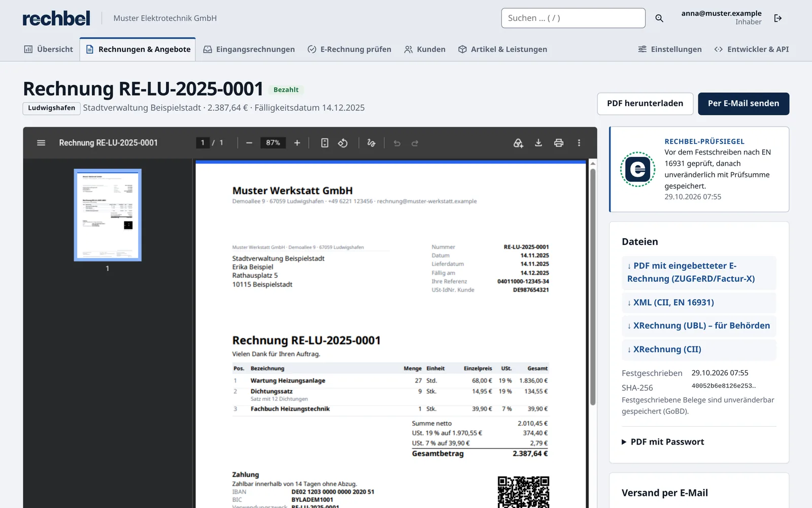Select Rechnungen & Angebote tab
The height and width of the screenshot is (508, 812).
[x=138, y=49]
